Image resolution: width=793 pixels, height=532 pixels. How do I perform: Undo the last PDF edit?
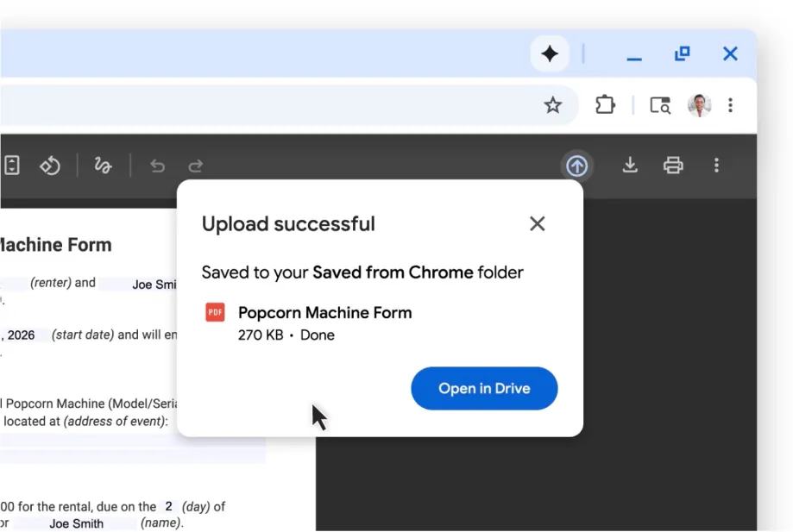(x=157, y=166)
